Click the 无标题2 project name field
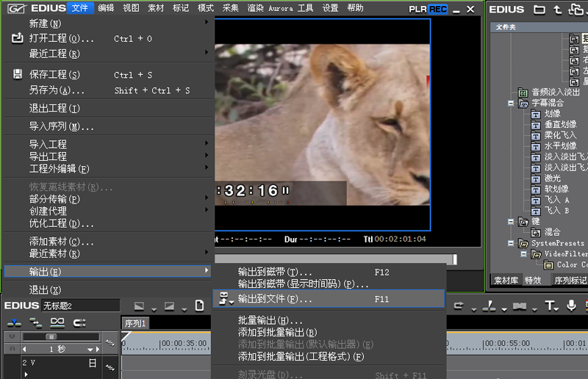Screen dimensions: 588x379 [x=77, y=306]
